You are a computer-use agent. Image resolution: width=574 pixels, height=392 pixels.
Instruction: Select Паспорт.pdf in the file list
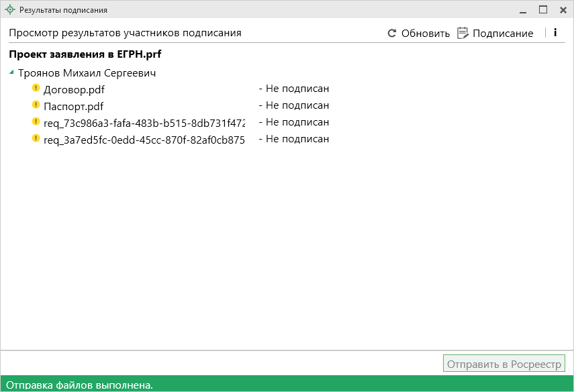coord(73,106)
